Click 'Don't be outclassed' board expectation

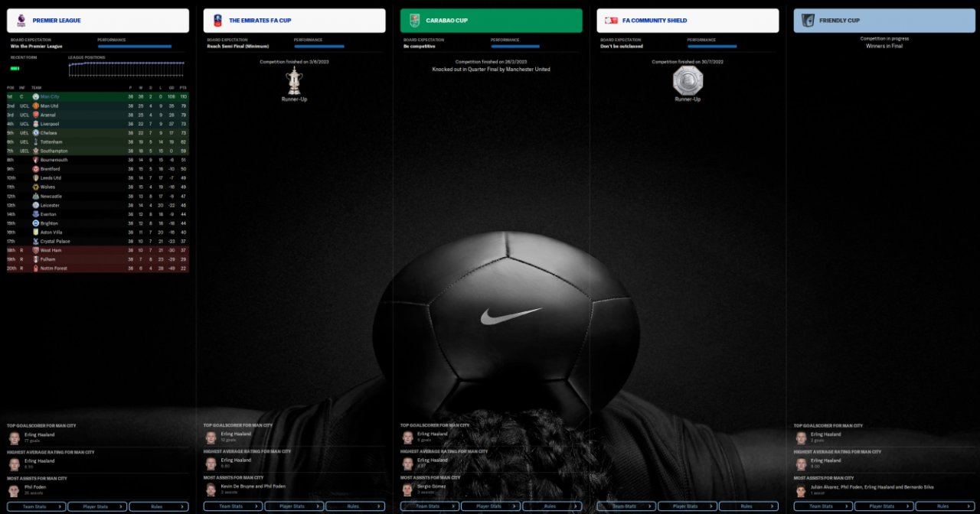(622, 46)
